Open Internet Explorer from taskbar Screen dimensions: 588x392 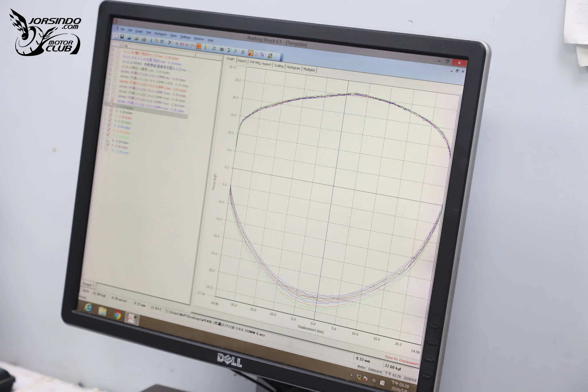(88, 308)
